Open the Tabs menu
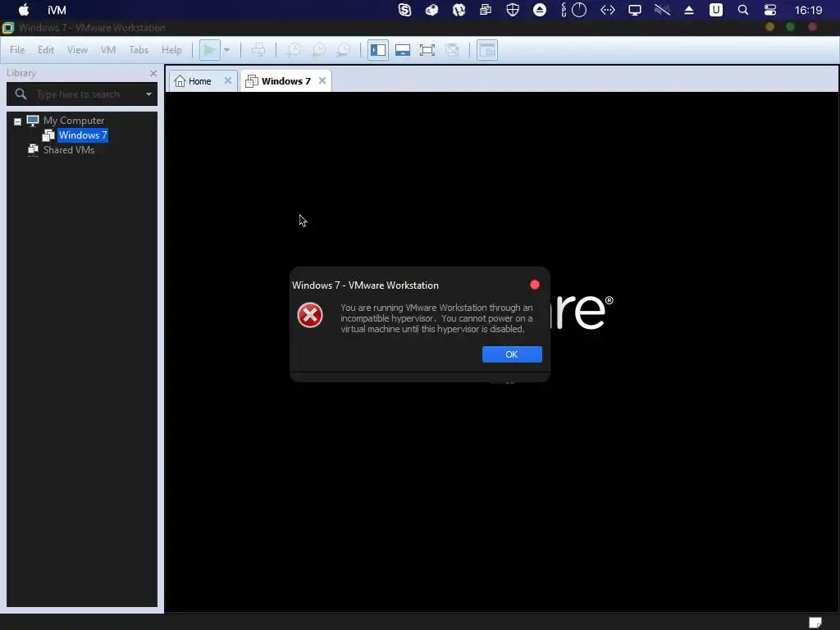 [x=139, y=50]
